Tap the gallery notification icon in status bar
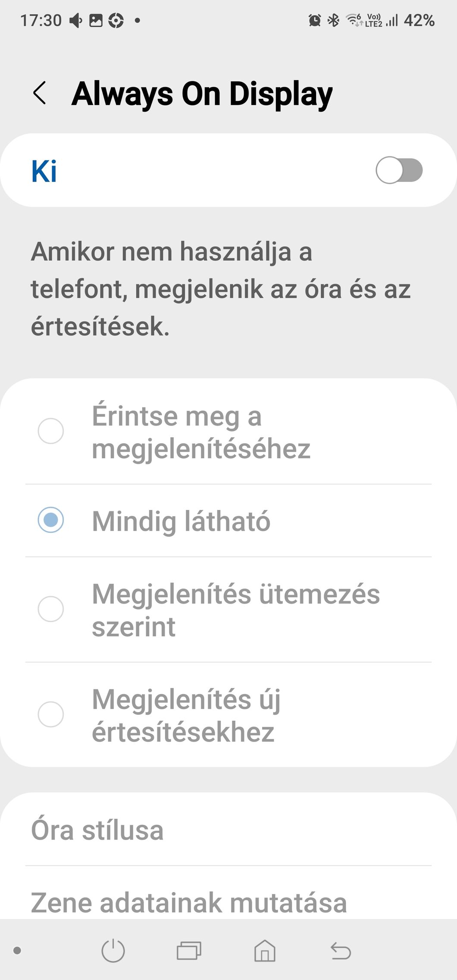Screen dimensions: 457x980 click(96, 20)
